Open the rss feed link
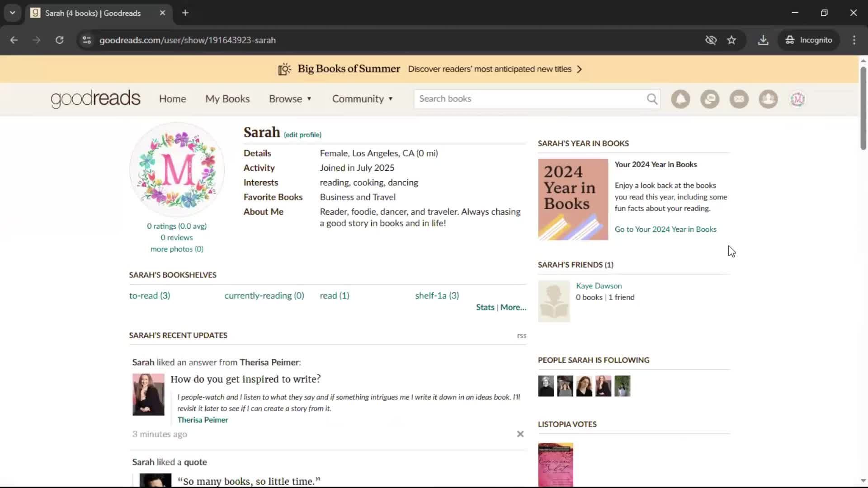868x488 pixels. click(522, 336)
